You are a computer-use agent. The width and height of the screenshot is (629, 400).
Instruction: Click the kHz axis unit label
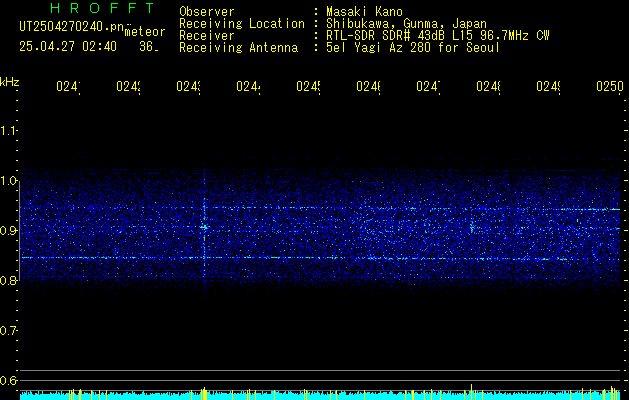(x=9, y=82)
